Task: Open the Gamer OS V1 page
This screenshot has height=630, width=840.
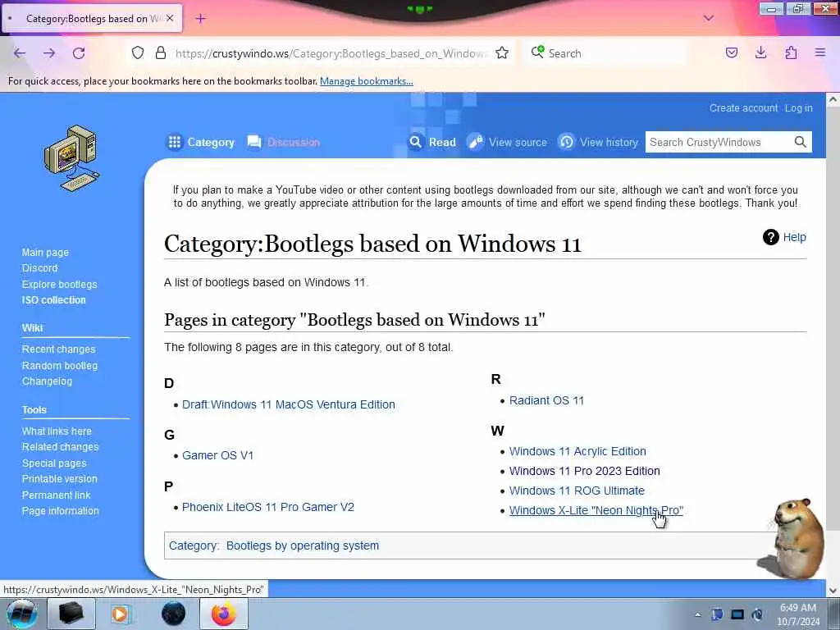Action: point(217,455)
